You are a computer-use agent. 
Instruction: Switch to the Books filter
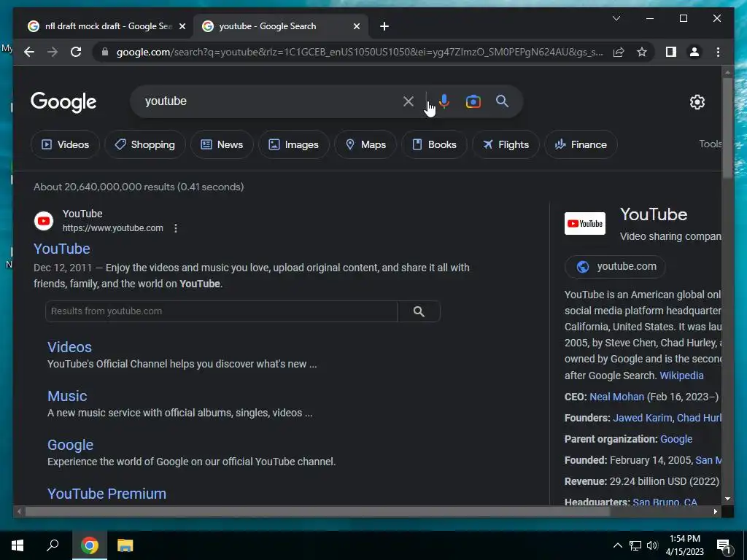(x=434, y=144)
